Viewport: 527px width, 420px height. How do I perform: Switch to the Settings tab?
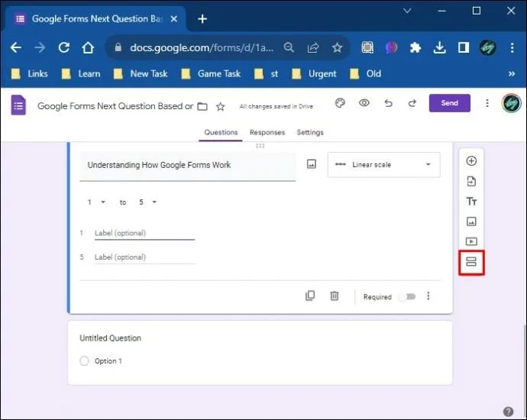(310, 132)
